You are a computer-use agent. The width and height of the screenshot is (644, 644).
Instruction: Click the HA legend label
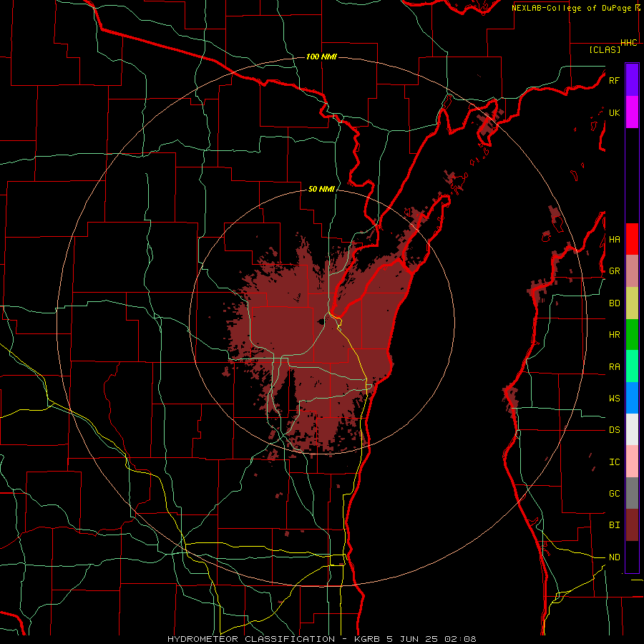[x=614, y=240]
